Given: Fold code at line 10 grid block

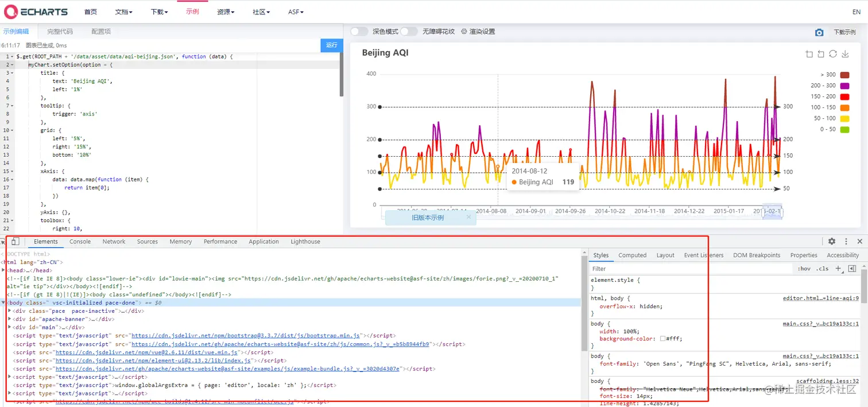Looking at the screenshot, I should point(12,130).
